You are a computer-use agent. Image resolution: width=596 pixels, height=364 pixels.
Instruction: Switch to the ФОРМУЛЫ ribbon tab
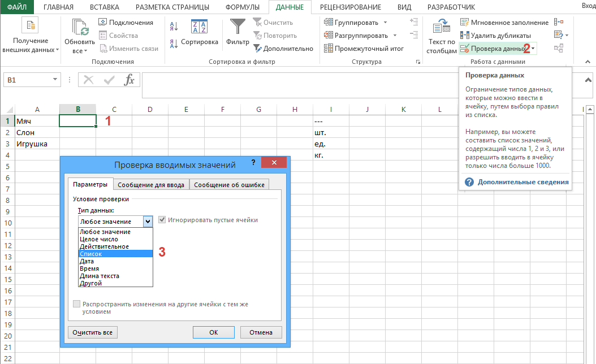[243, 7]
